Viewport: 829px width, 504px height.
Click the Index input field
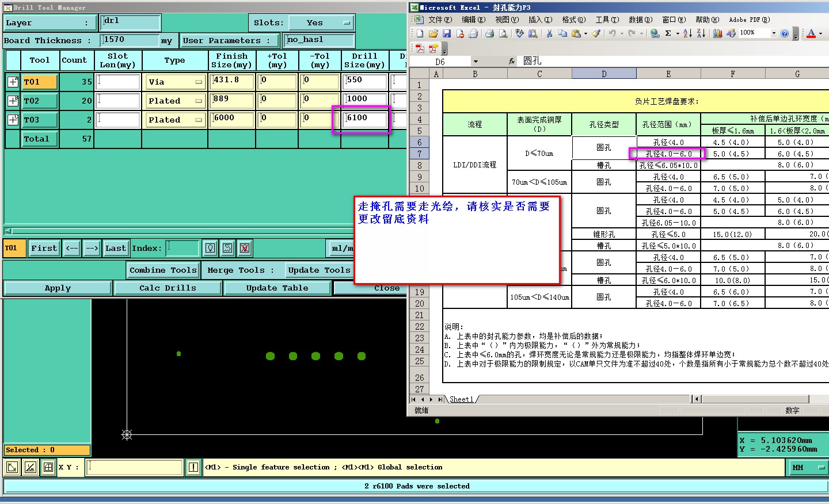click(182, 248)
